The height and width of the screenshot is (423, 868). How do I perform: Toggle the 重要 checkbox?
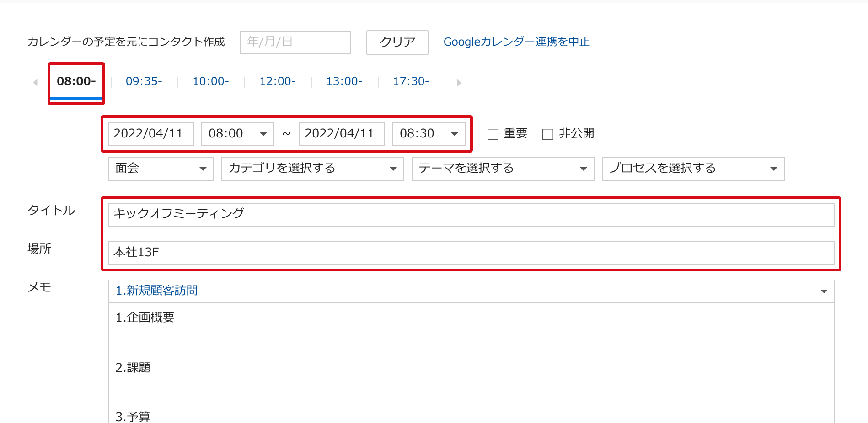(493, 134)
